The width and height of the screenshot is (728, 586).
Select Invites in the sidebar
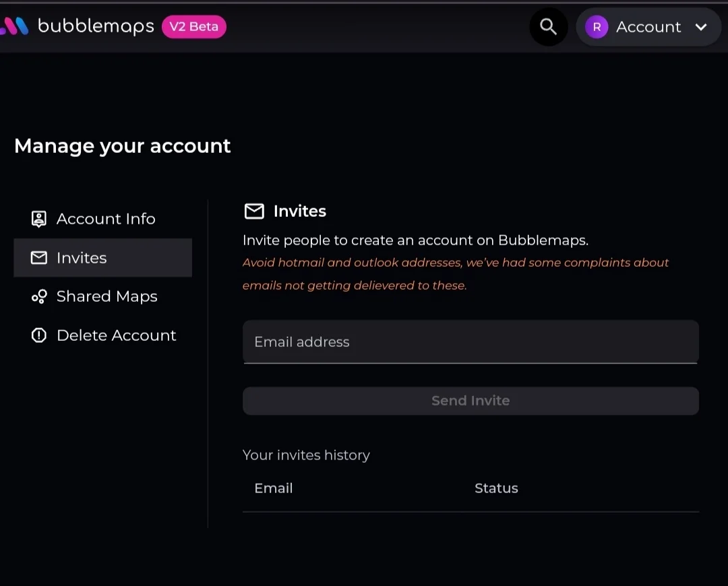pos(102,257)
